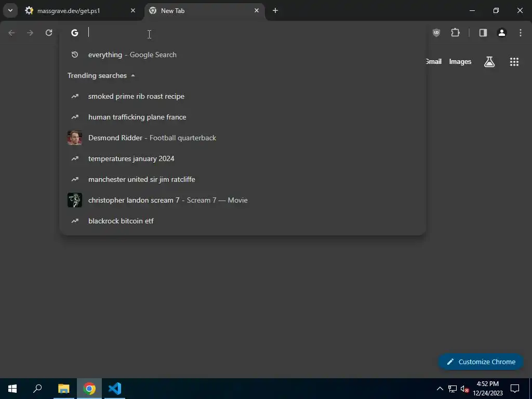This screenshot has width=532, height=399.
Task: Choose 'temperatures january 2024' suggestion
Action: point(243,158)
